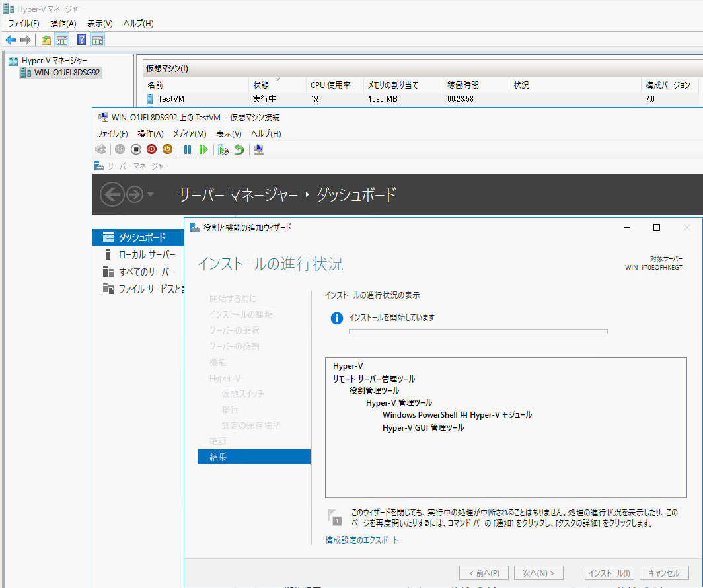703x588 pixels.
Task: Revert the VM with the green undo arrow
Action: (239, 149)
